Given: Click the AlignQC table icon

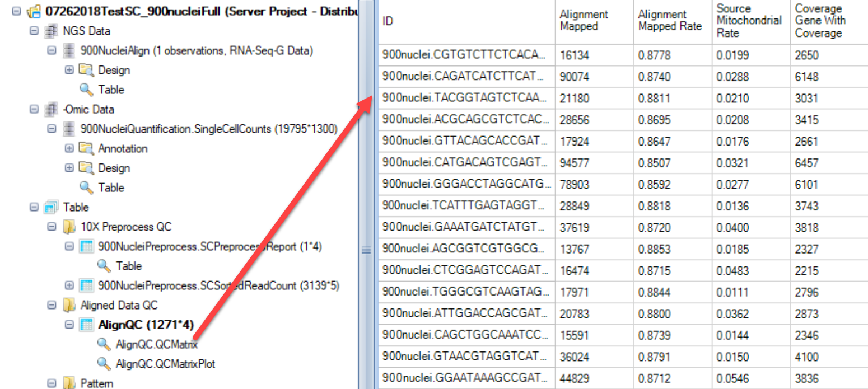Looking at the screenshot, I should tap(87, 325).
